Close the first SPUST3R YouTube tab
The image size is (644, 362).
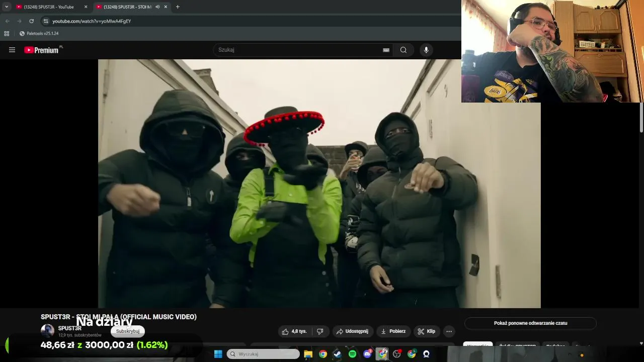[86, 7]
